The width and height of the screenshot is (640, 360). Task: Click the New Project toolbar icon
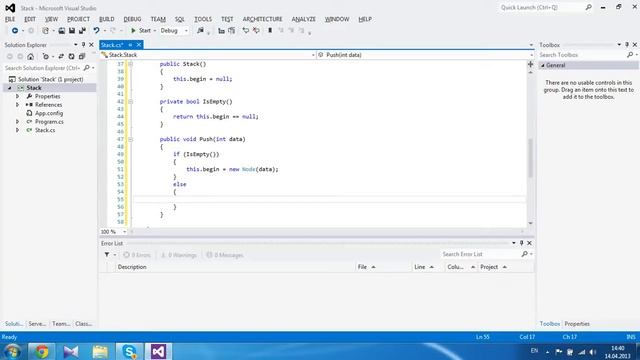(45, 31)
